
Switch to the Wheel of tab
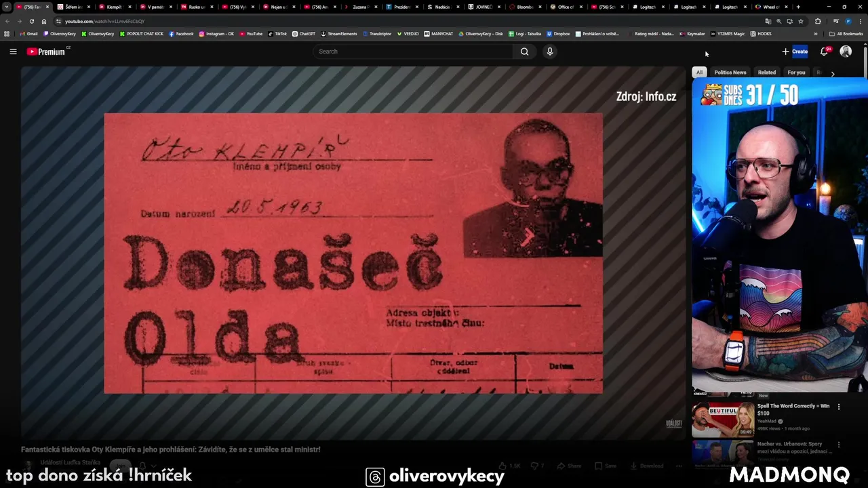tap(771, 7)
